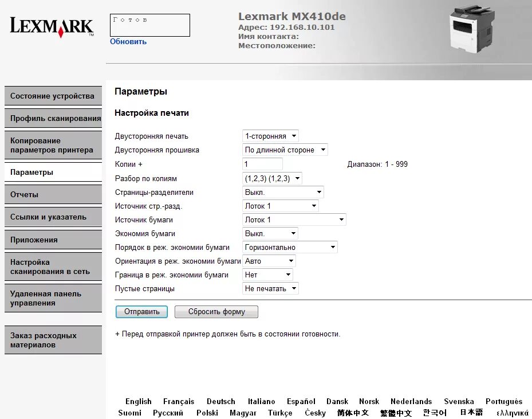Expand Пустые страницы dropdown
Image resolution: width=532 pixels, height=419 pixels.
point(270,289)
